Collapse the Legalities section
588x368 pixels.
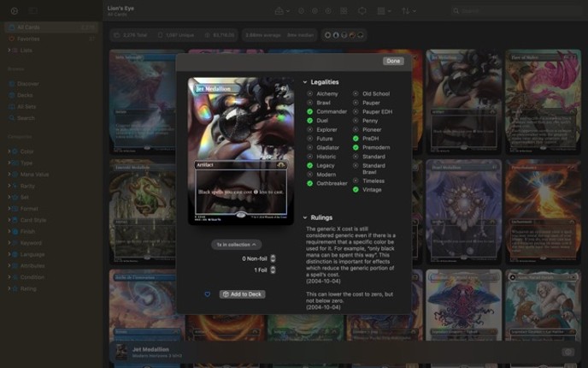[305, 82]
